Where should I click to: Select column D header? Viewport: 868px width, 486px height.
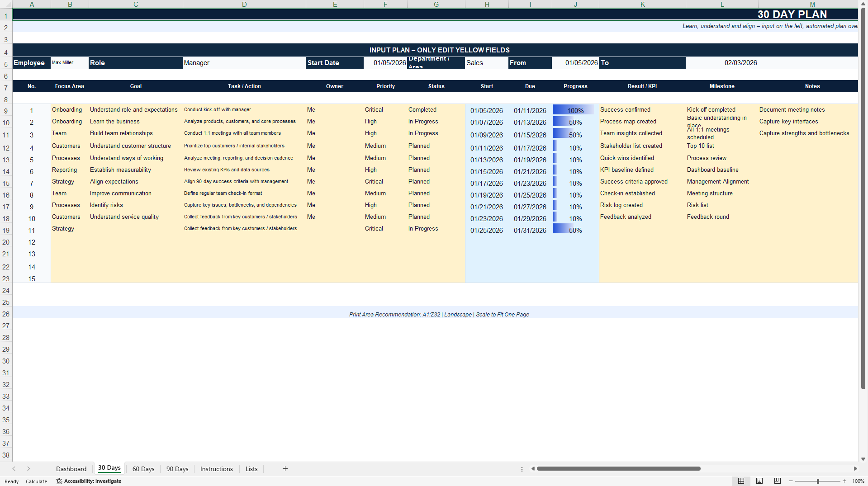pyautogui.click(x=244, y=4)
